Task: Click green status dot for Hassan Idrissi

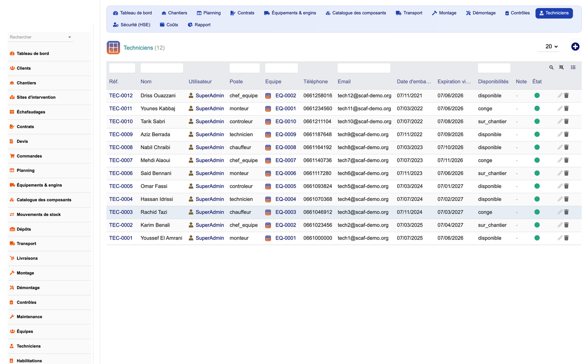Action: pos(537,199)
